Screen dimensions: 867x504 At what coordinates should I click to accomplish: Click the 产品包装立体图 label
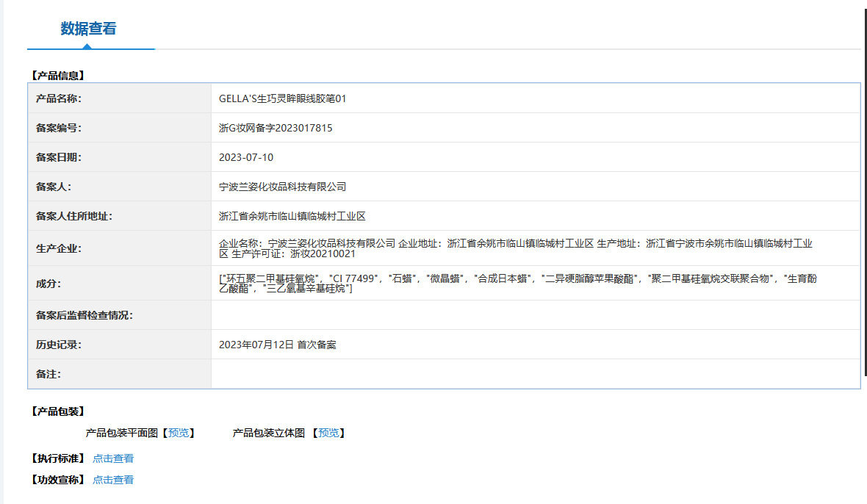(x=269, y=433)
